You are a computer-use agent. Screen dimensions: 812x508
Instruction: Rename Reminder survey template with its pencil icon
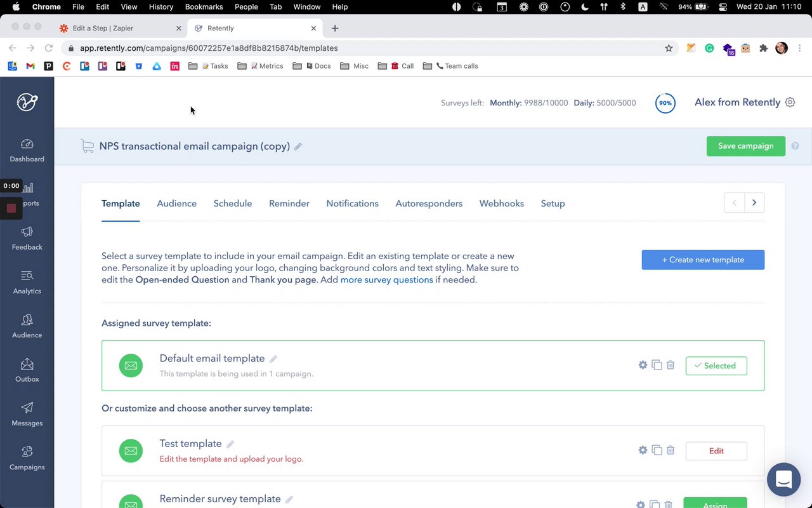289,500
